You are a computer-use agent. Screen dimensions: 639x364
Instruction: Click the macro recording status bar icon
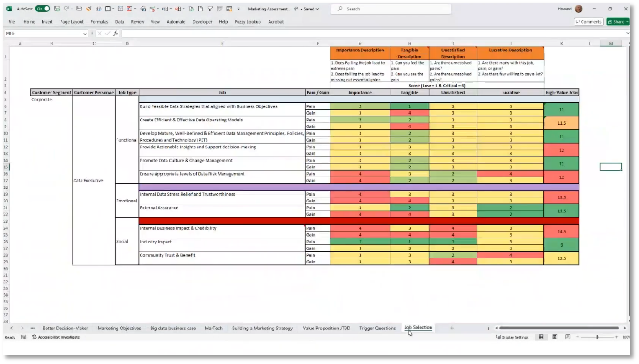[x=24, y=337]
